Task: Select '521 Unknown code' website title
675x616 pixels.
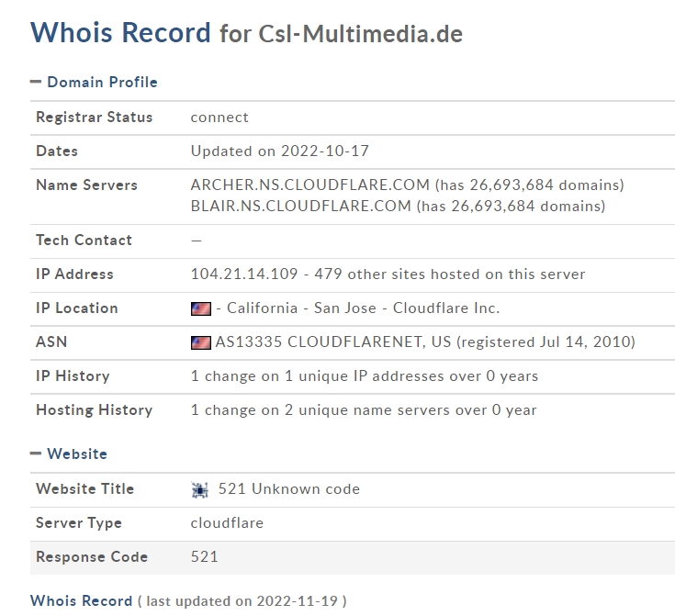Action: 289,489
